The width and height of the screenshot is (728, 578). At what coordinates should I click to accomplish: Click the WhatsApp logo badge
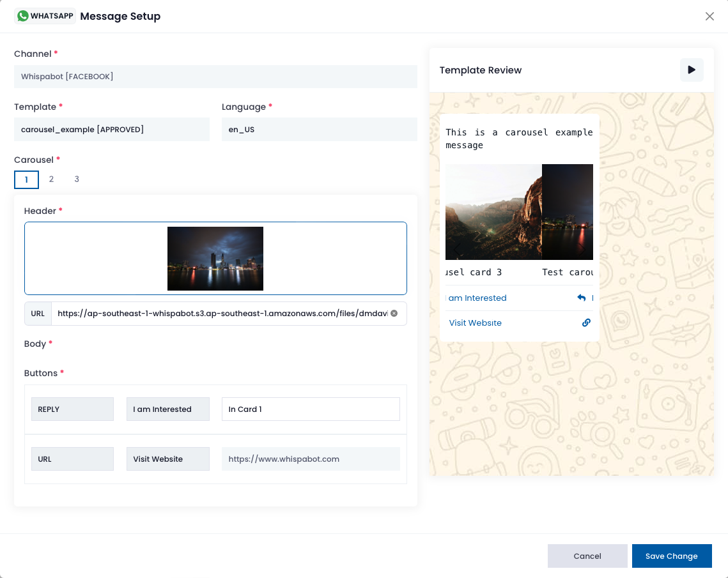(x=45, y=16)
